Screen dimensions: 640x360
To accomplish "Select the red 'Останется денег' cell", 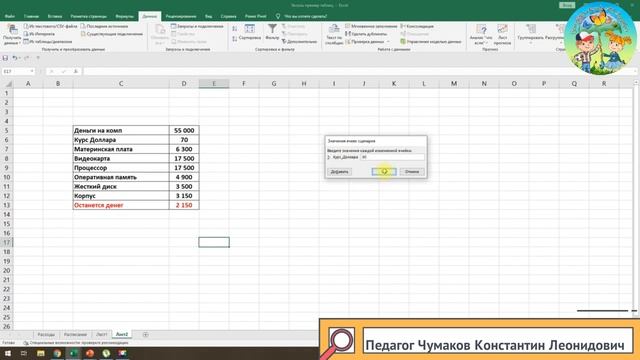I will tap(121, 205).
